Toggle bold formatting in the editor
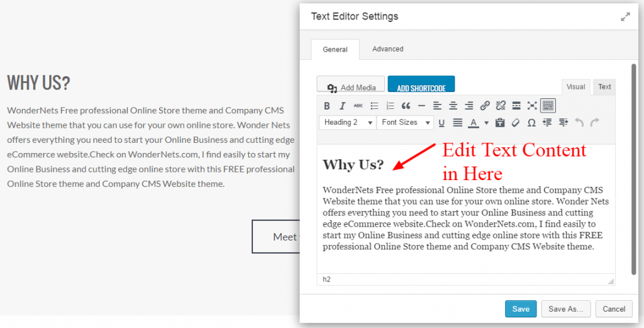This screenshot has width=644, height=328. coord(327,106)
